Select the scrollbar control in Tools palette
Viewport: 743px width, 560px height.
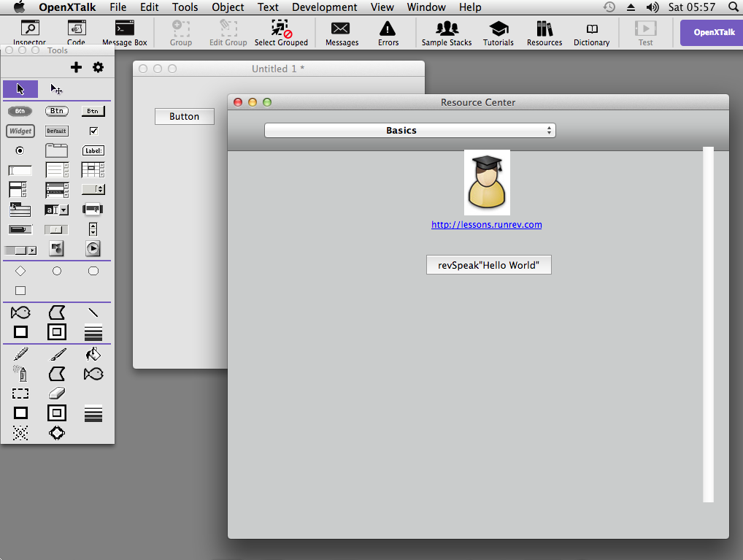20,250
